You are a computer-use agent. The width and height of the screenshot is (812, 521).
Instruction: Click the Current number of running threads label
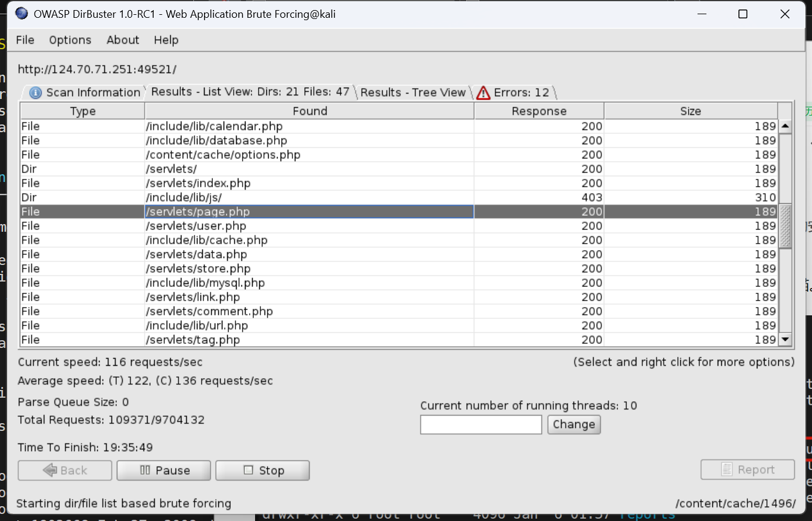pos(528,406)
